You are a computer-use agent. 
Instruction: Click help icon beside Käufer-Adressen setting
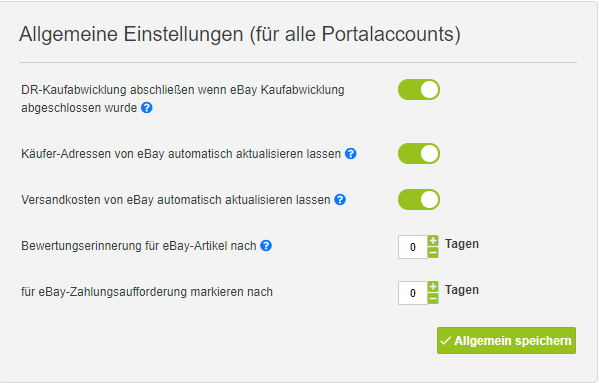(x=351, y=154)
